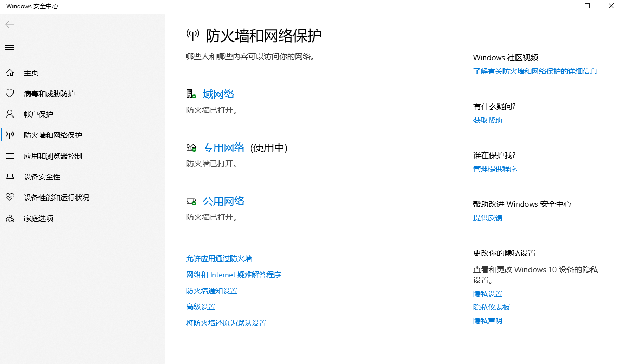Screen dimensions: 619x364
Task: Click the person icon for 帐户保护
Action: click(10, 114)
